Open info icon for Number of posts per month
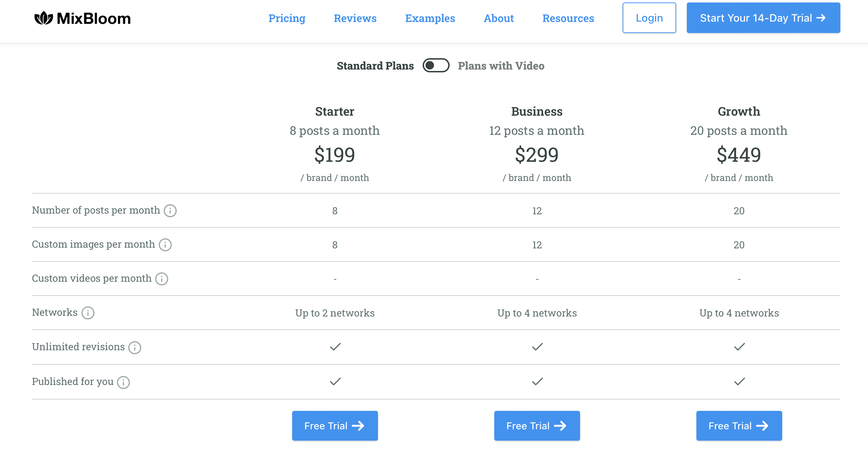 170,211
